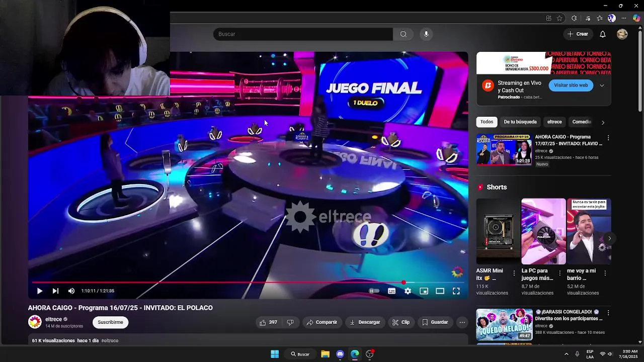
Task: Save the video with Guardar
Action: pyautogui.click(x=435, y=322)
